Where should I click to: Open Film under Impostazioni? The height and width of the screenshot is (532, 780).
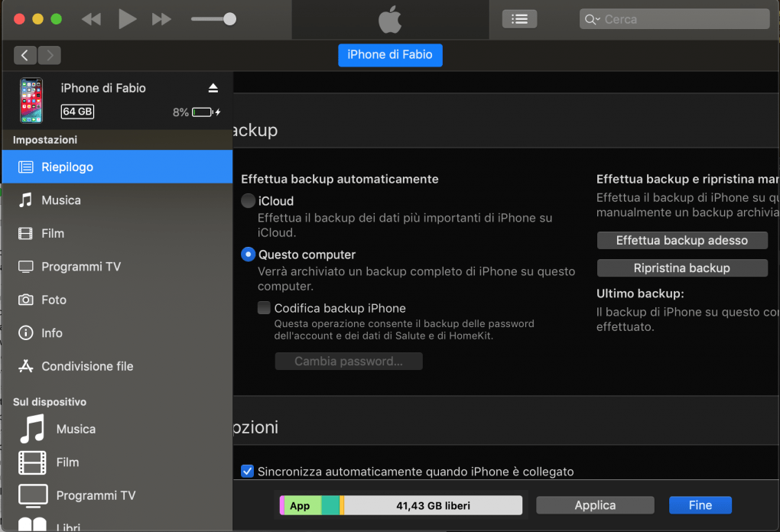tap(118, 233)
